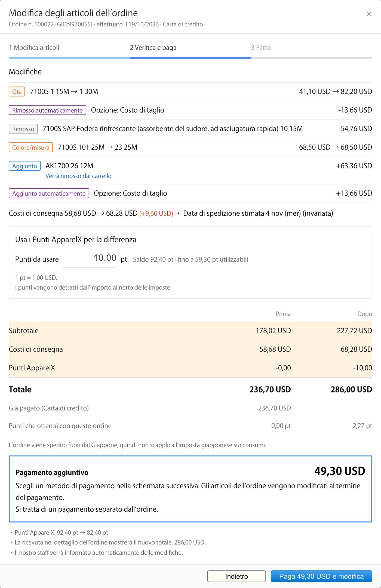Click the 7100S SAP Fodera rinfrescante item

coord(173,129)
